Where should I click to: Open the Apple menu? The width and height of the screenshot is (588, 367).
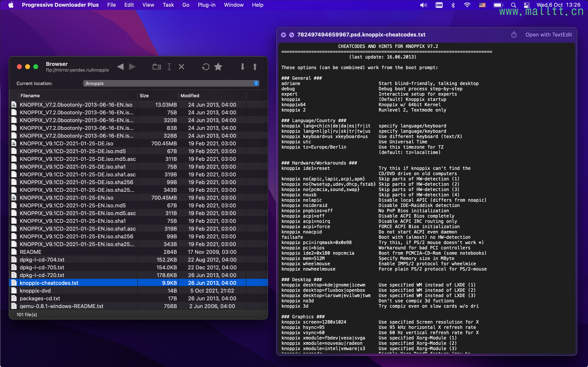[x=11, y=5]
